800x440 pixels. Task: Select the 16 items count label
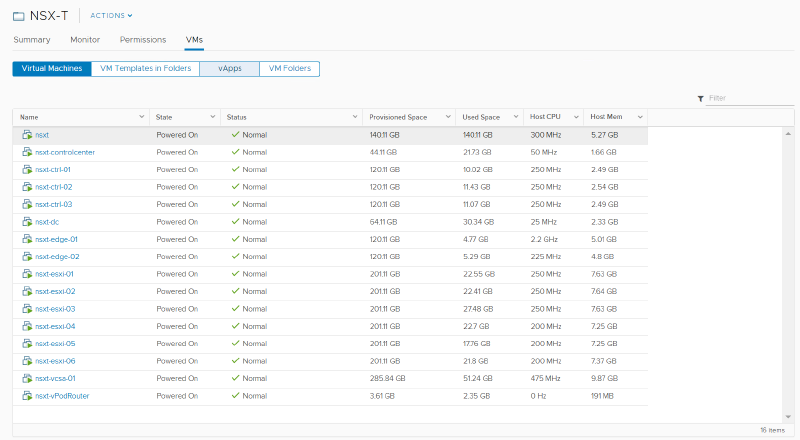(x=772, y=430)
